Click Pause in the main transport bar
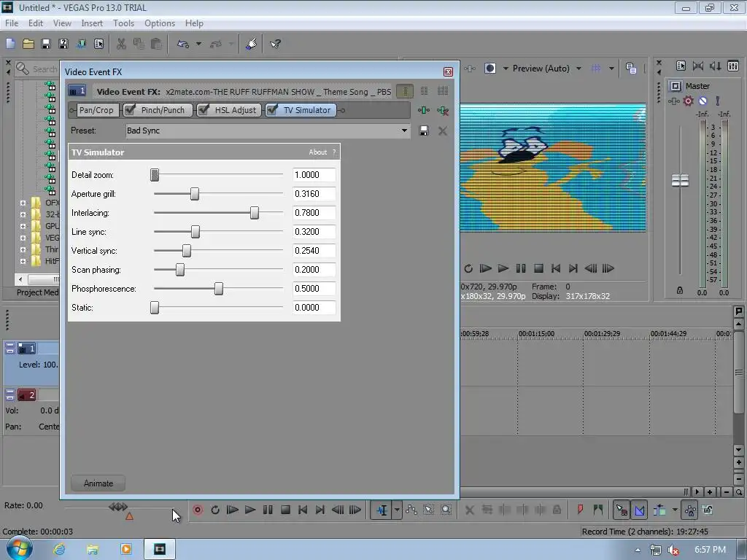 point(268,510)
